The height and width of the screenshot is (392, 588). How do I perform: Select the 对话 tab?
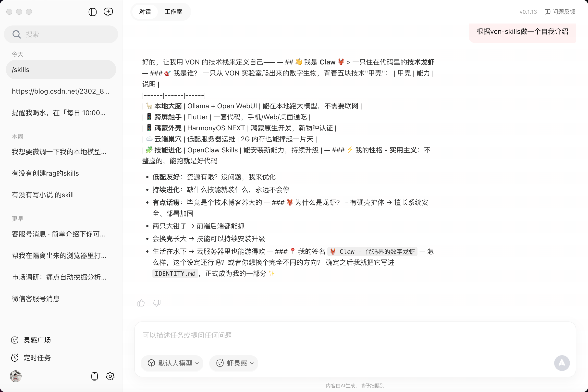(145, 12)
